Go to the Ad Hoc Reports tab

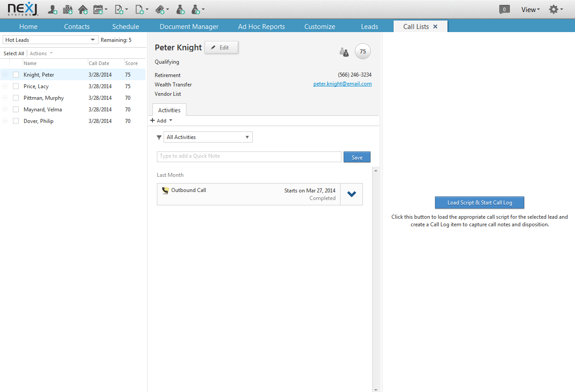coord(261,27)
